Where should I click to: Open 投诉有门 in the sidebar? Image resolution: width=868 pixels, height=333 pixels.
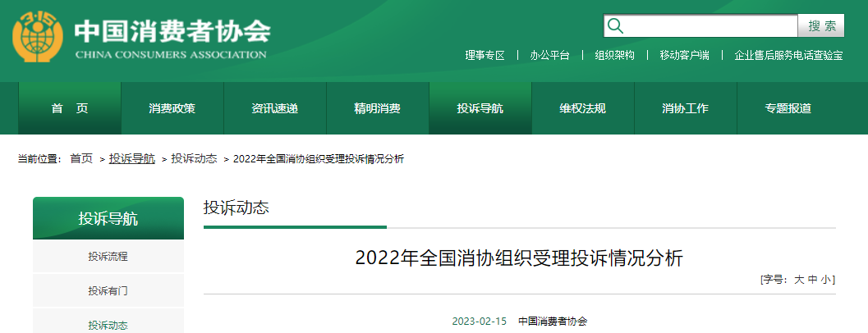(108, 290)
